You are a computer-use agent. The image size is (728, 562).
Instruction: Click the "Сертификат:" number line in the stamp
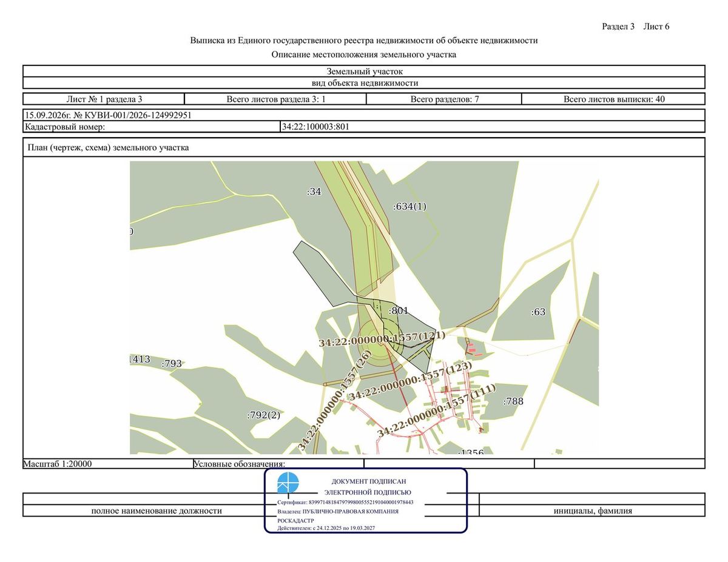[345, 503]
